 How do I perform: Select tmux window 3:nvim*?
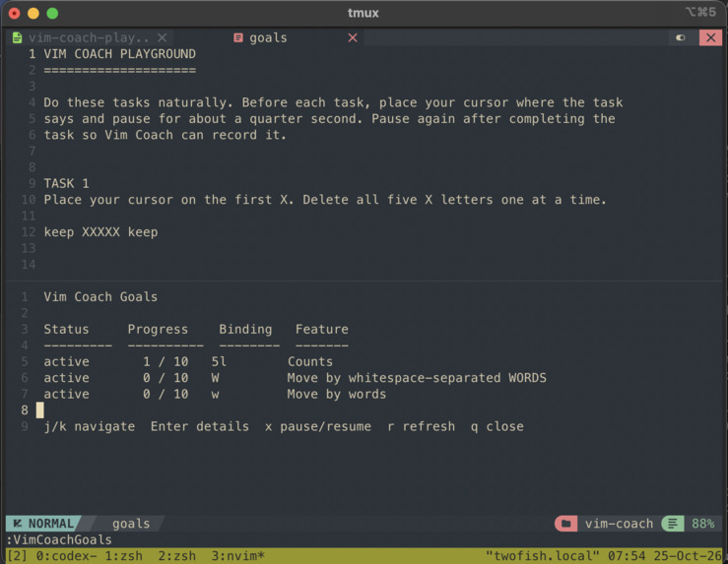(237, 556)
